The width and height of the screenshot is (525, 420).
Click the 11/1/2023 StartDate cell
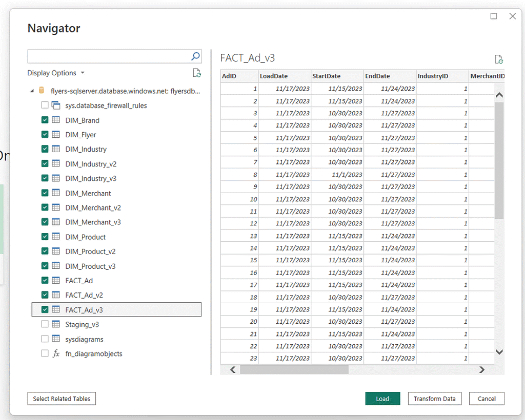coord(337,175)
